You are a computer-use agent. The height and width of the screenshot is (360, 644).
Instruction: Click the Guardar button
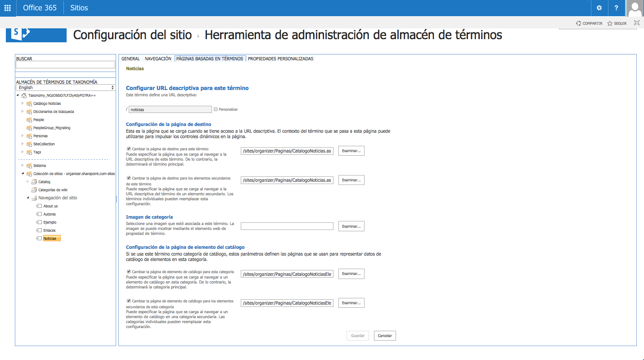click(x=357, y=335)
